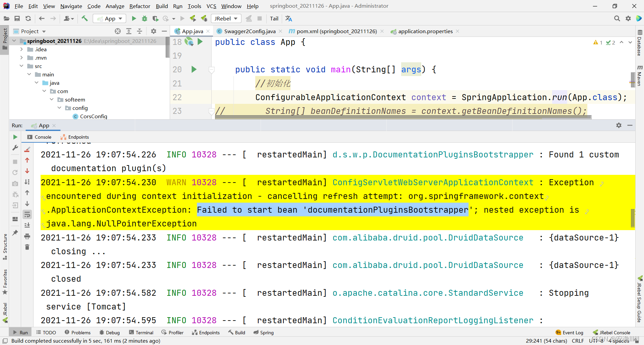Run the App configuration with green play icon
The height and width of the screenshot is (345, 644).
point(133,18)
